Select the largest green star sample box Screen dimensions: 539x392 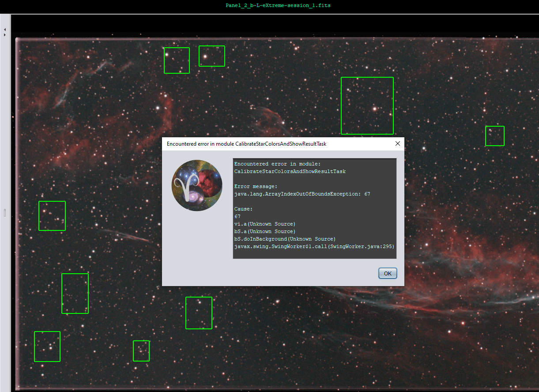(367, 106)
